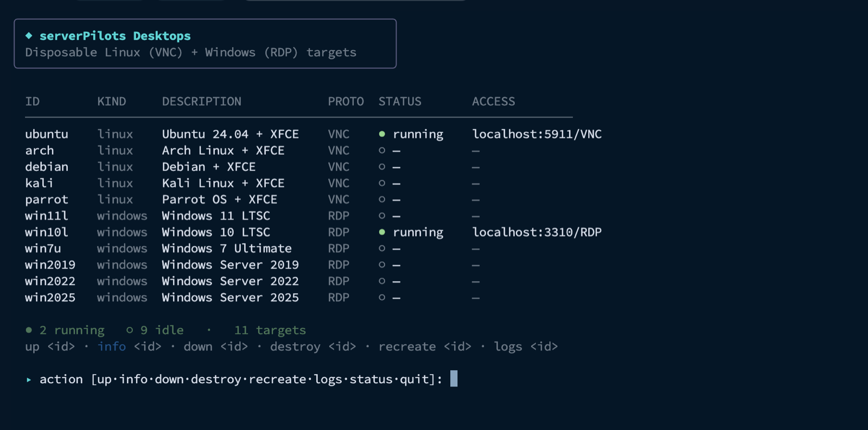This screenshot has height=430, width=868.
Task: Click the subtitle 'Disposable Linux (VNC) + Windows (RDP) targets'
Action: pyautogui.click(x=191, y=52)
